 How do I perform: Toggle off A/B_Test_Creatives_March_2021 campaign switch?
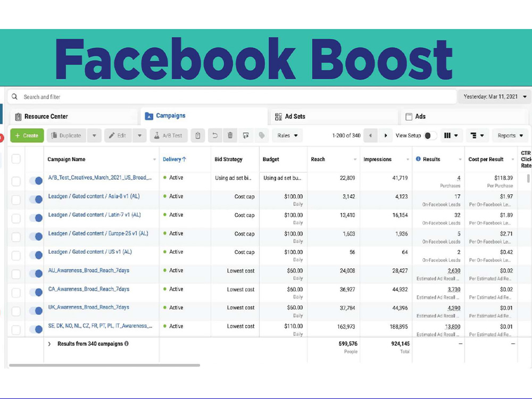[x=36, y=180]
